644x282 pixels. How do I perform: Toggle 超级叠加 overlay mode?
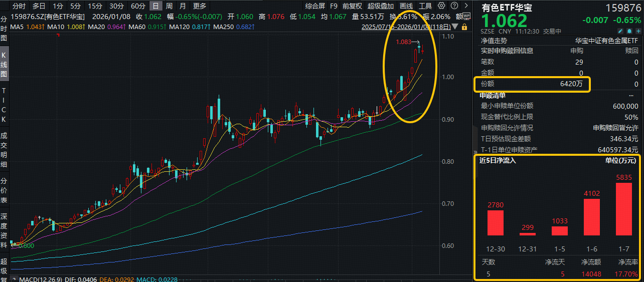point(381,6)
